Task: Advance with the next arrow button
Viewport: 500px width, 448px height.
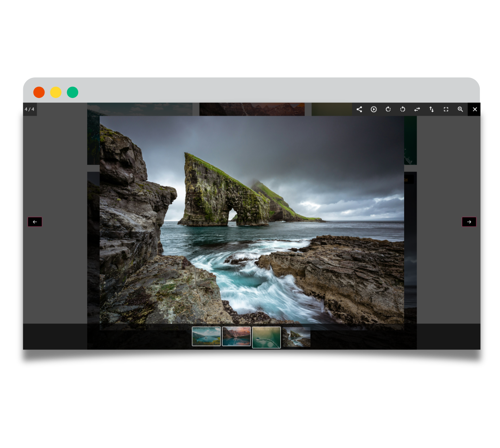Action: pyautogui.click(x=469, y=222)
